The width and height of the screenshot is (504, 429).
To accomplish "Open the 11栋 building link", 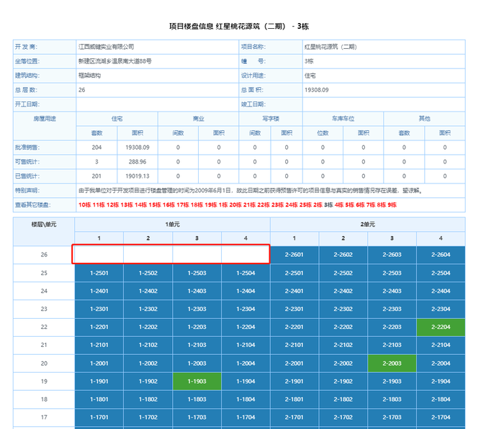I will (99, 204).
